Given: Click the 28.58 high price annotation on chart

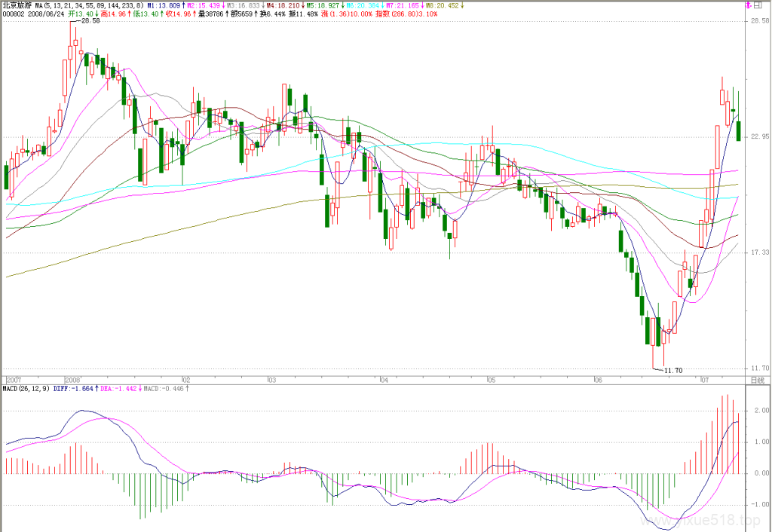Looking at the screenshot, I should point(90,21).
